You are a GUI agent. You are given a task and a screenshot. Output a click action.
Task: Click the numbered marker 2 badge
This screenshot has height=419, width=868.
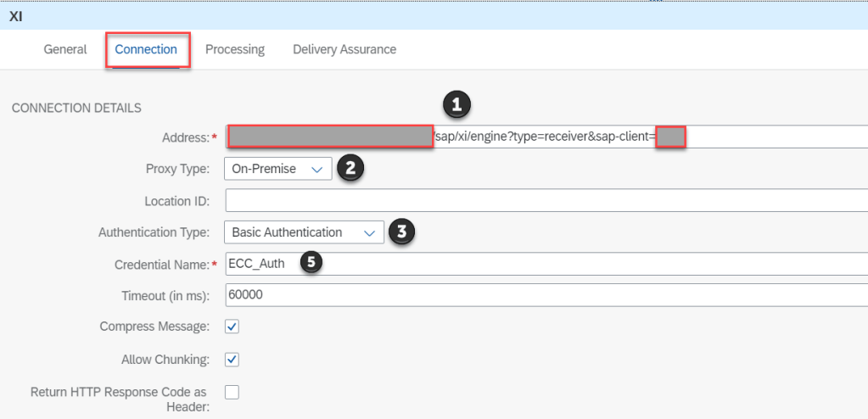point(350,168)
